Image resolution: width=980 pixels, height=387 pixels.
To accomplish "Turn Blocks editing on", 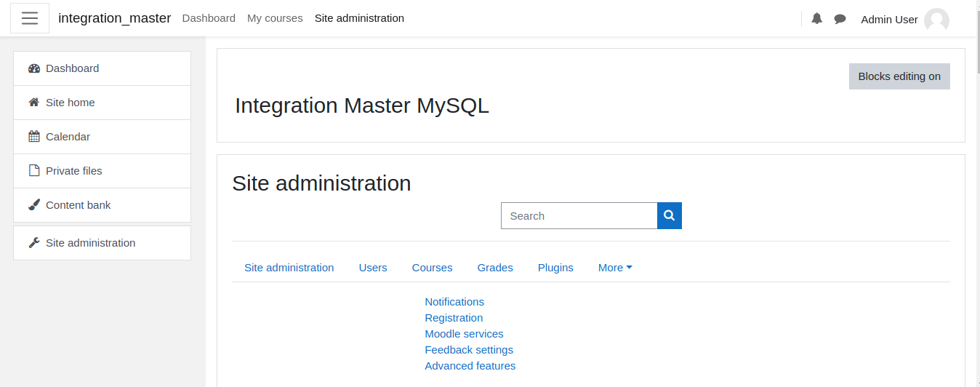I will point(899,76).
